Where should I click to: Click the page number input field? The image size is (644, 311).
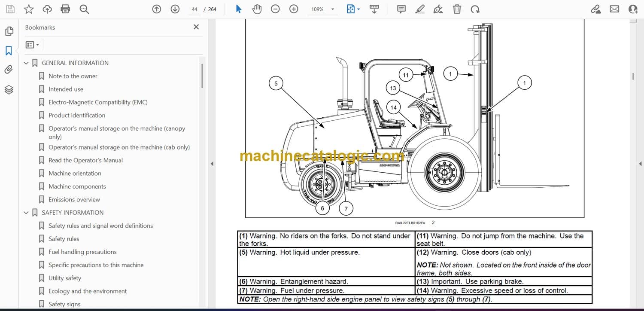click(194, 9)
